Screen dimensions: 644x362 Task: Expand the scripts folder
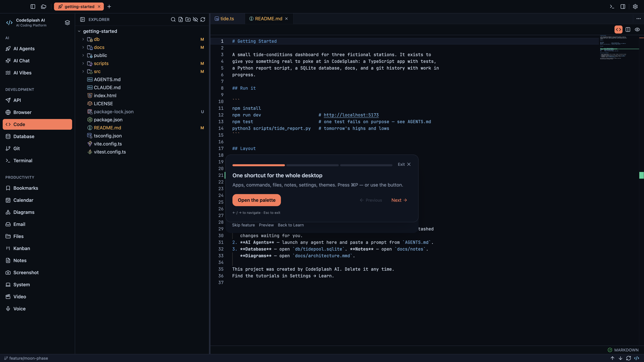[x=83, y=64]
